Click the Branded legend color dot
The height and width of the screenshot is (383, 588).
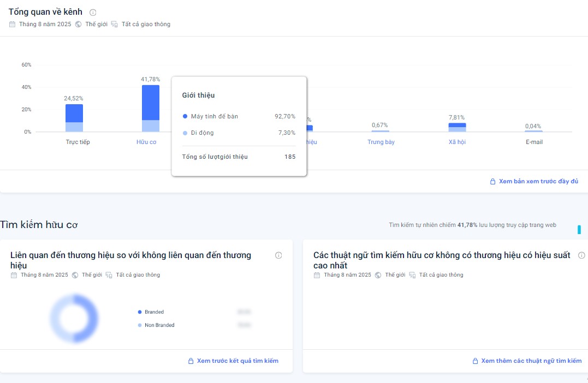point(140,312)
